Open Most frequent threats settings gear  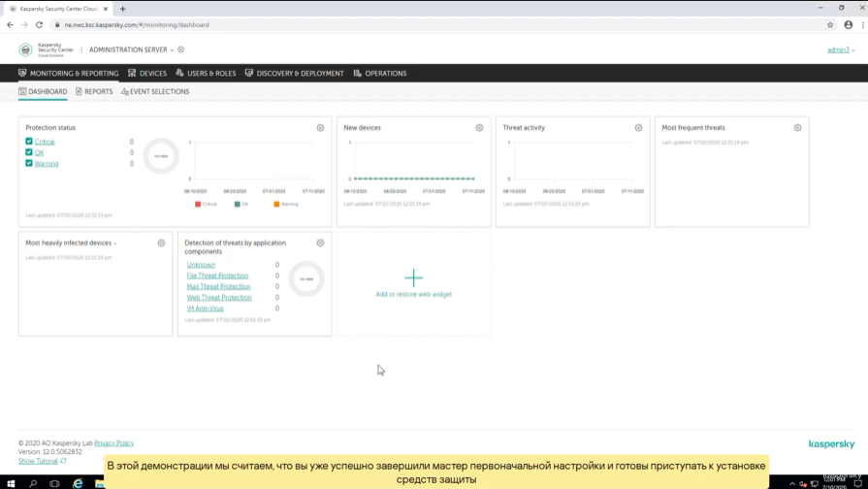click(798, 128)
